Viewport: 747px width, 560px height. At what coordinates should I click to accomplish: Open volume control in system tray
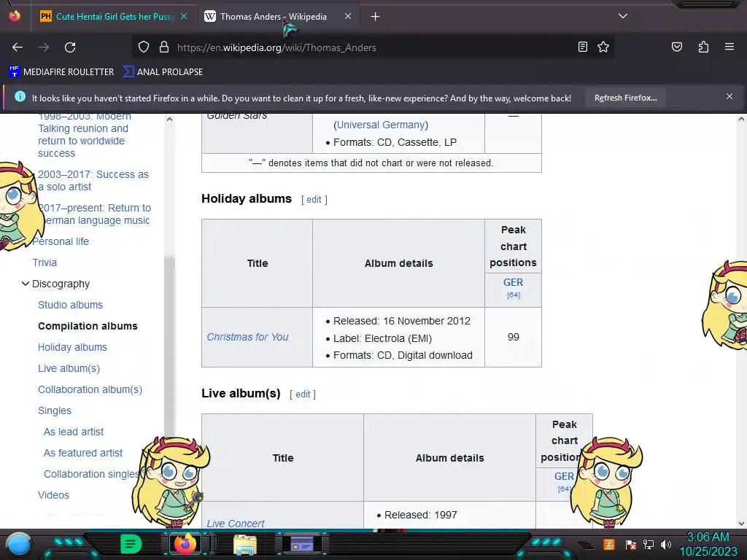[666, 544]
